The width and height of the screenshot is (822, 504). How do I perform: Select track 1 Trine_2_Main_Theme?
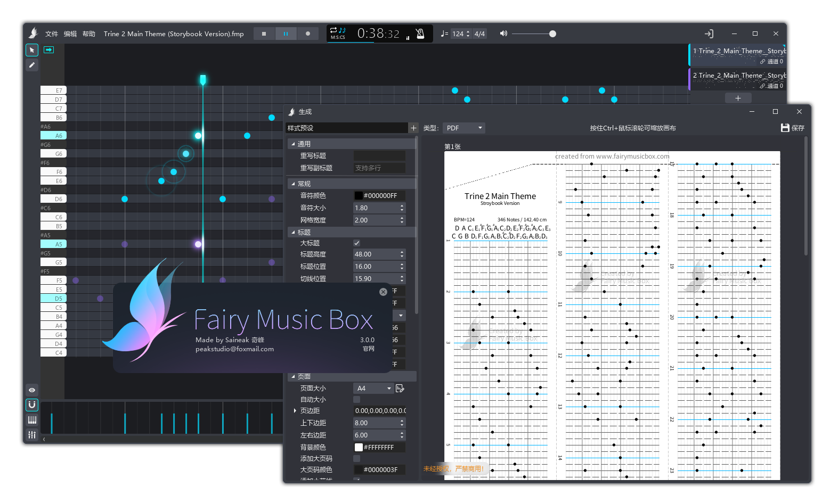click(x=737, y=55)
